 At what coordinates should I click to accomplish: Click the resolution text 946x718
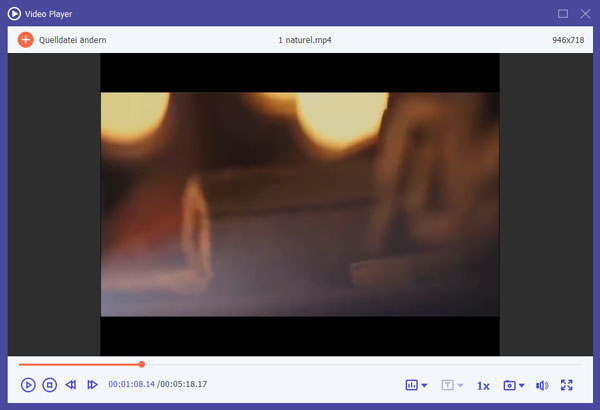(568, 40)
